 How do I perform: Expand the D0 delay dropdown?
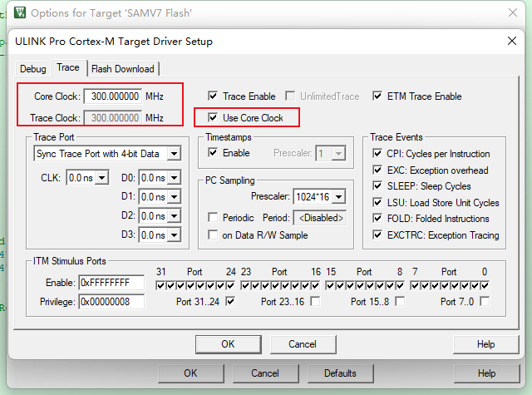[174, 177]
